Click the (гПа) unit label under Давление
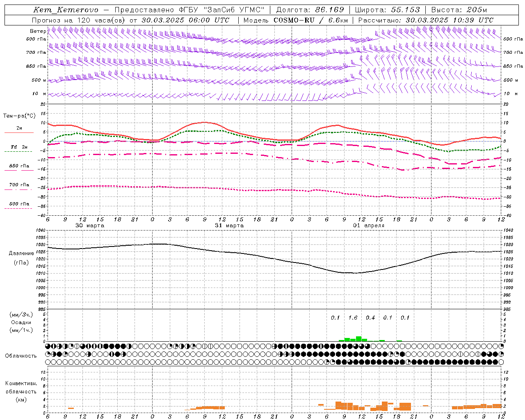Screen dimensions: 525x420 coord(21,262)
